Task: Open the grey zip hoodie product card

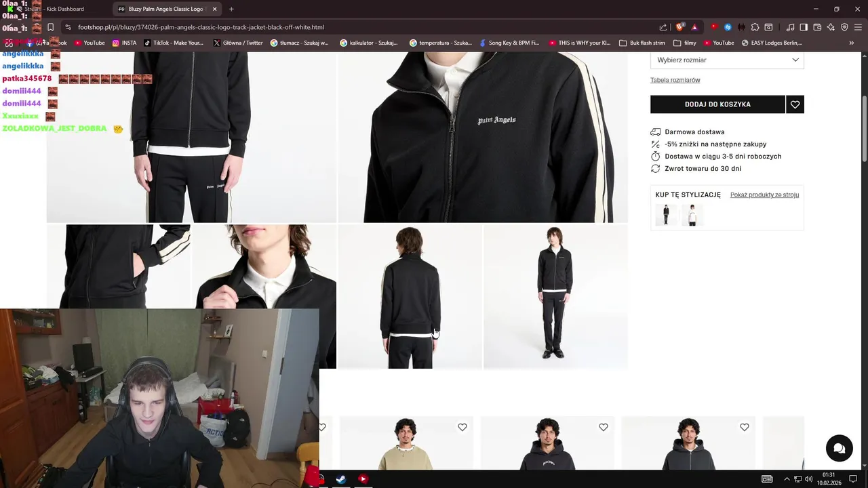Action: tap(688, 443)
